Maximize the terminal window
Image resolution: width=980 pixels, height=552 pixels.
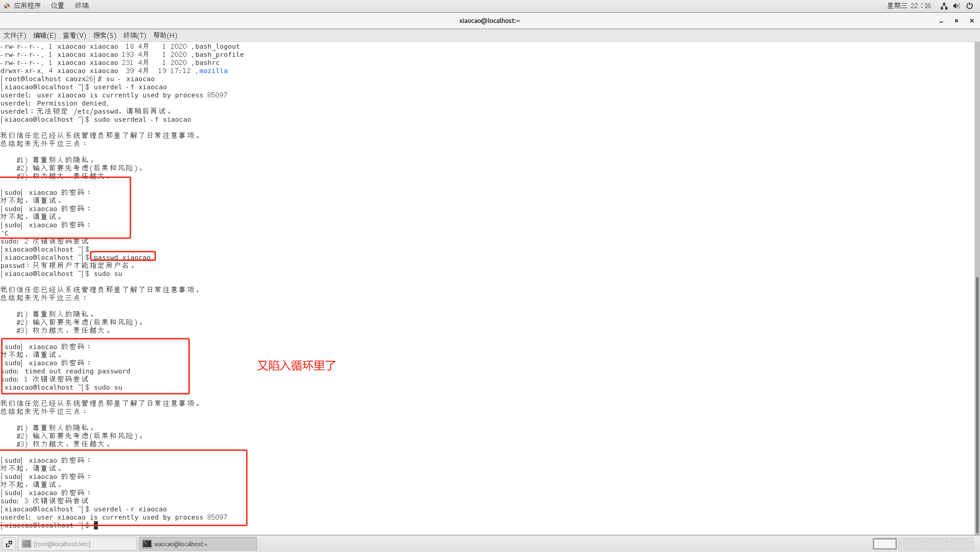tap(957, 21)
